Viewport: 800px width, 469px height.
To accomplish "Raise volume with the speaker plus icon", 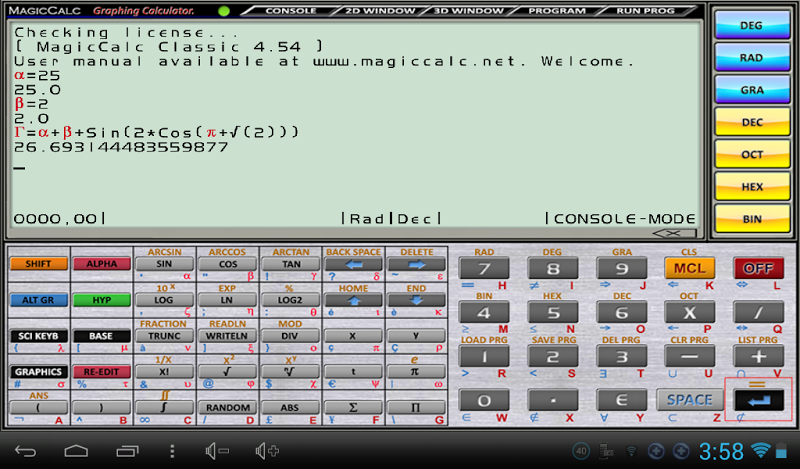I will click(x=267, y=451).
